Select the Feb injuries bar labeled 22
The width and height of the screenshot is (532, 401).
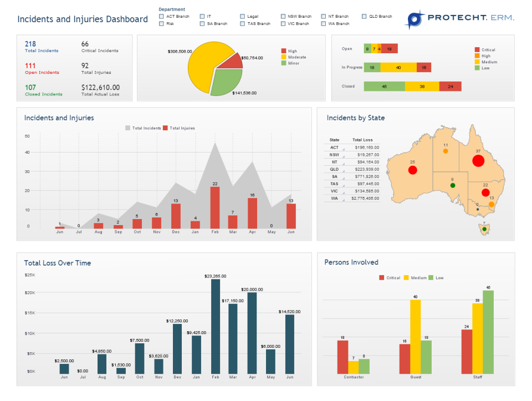(x=215, y=207)
